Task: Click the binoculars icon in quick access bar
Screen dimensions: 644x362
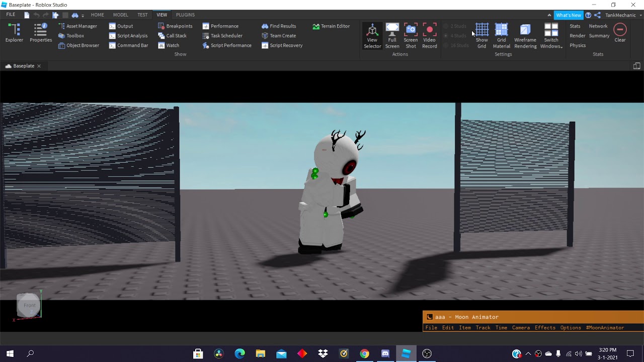Action: pos(75,15)
